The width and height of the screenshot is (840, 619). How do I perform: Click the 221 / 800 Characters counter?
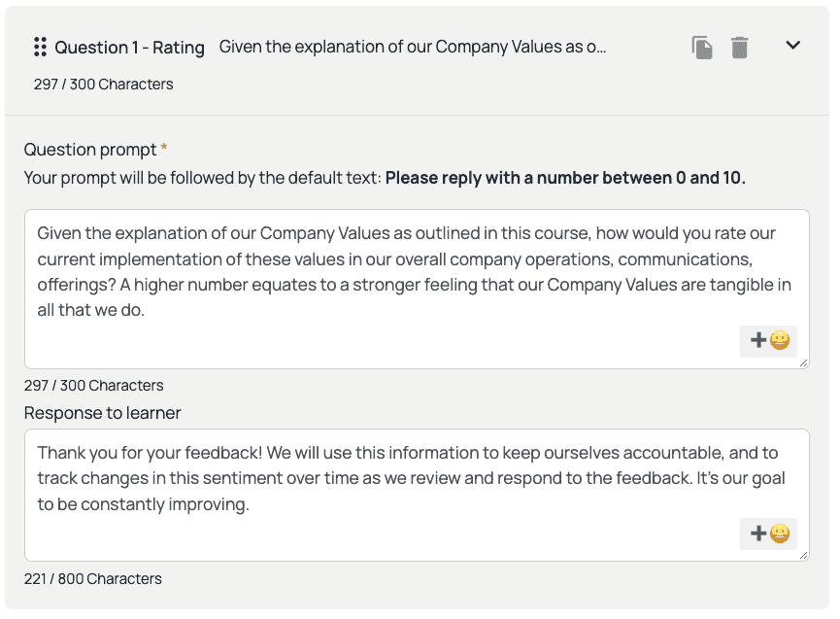(93, 579)
